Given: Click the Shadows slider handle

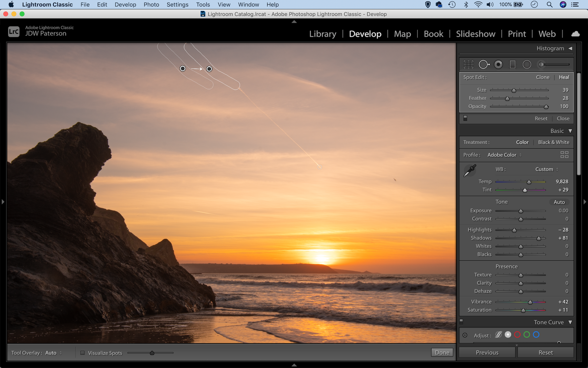Looking at the screenshot, I should pos(539,238).
